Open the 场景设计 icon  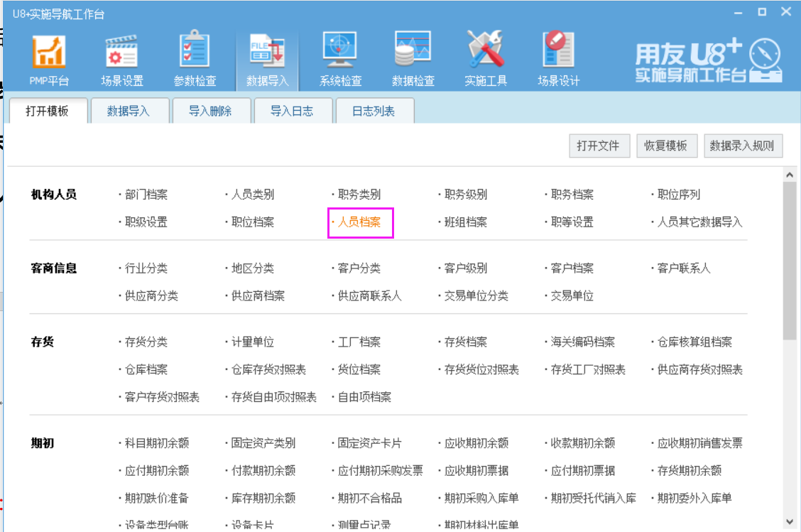(x=558, y=59)
